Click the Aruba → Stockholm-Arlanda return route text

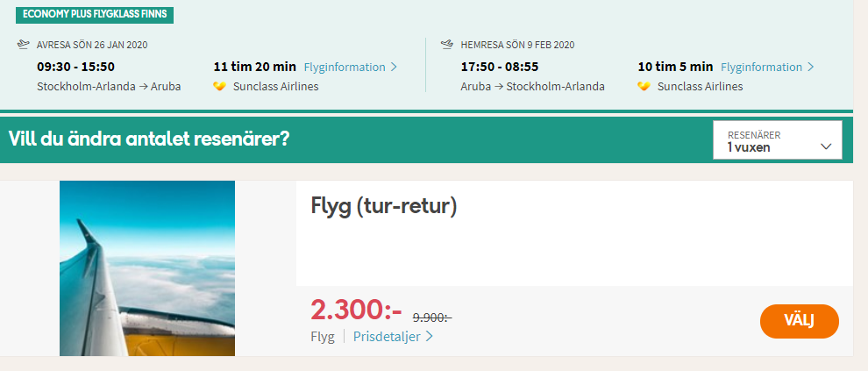point(532,86)
